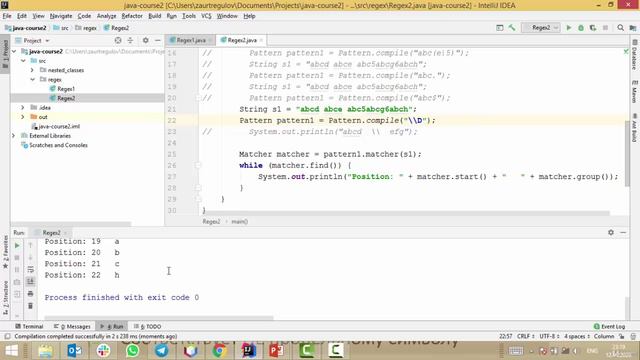This screenshot has height=360, width=640.
Task: Open Windows Start menu
Action: (11, 351)
